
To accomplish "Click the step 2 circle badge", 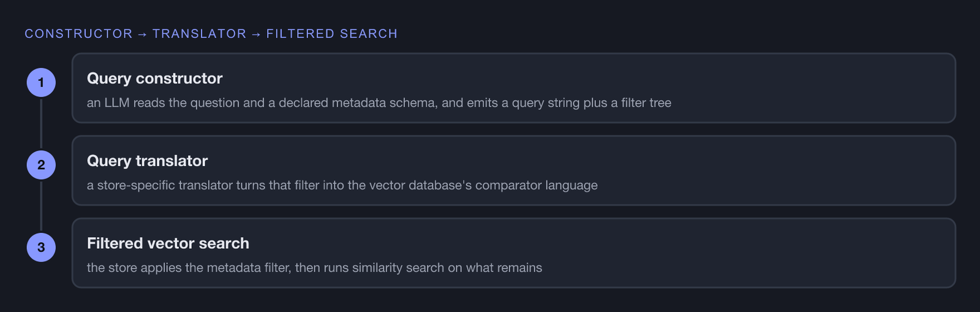I will tap(41, 165).
